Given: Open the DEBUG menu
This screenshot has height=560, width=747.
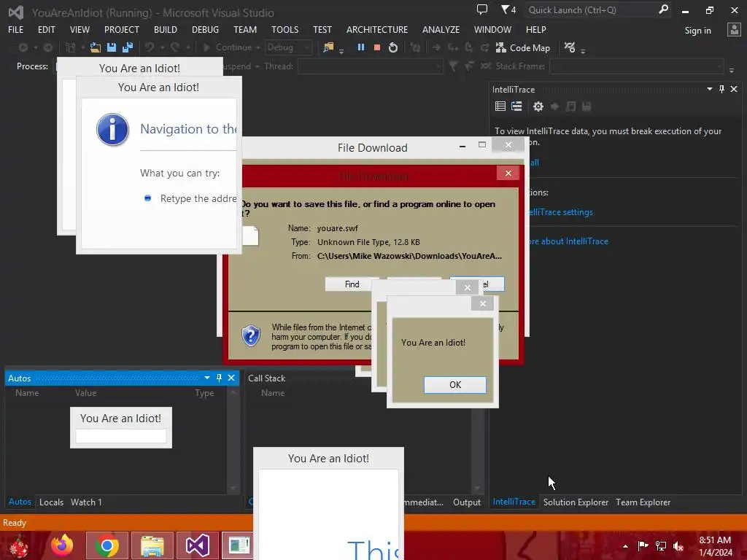Looking at the screenshot, I should [205, 29].
